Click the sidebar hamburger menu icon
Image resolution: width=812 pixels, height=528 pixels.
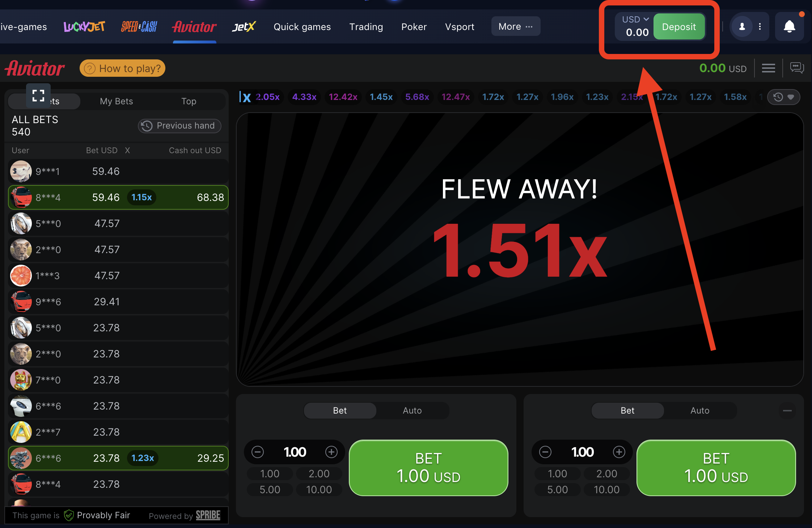769,68
